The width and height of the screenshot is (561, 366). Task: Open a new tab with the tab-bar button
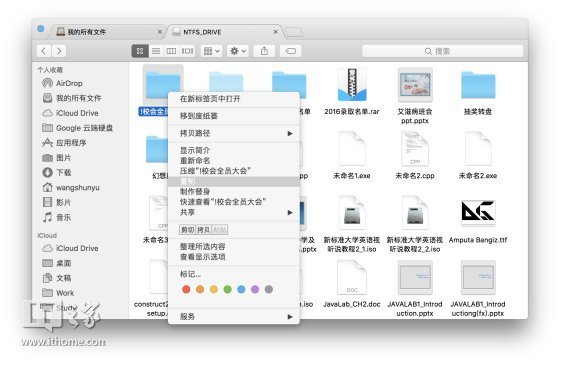(x=294, y=33)
